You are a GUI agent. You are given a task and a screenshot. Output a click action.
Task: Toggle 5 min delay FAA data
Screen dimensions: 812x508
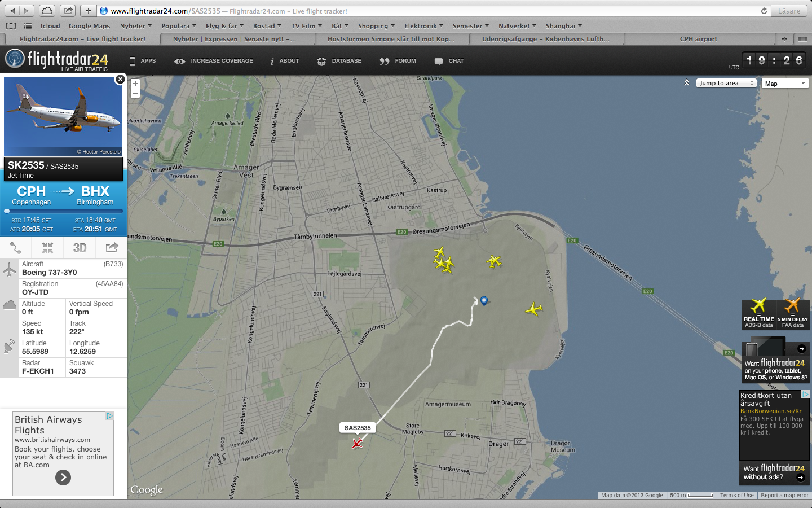[793, 314]
